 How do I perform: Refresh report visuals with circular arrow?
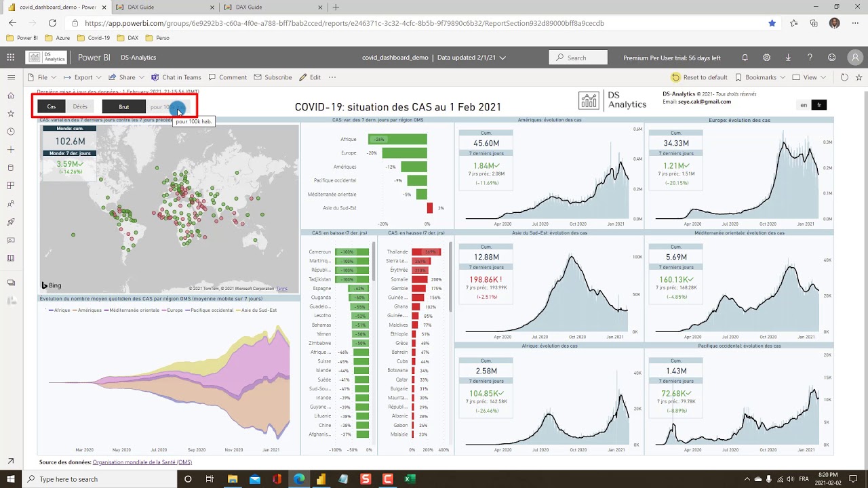(x=844, y=77)
